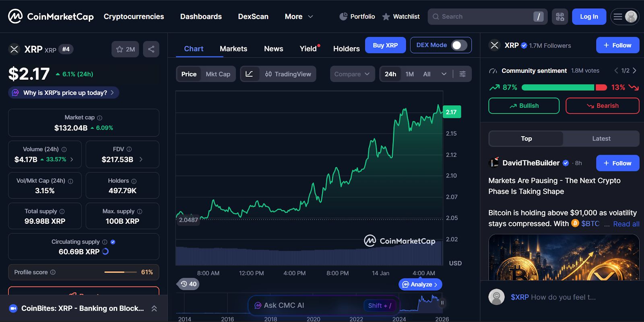
Task: Open the chart history clock button
Action: click(x=188, y=284)
